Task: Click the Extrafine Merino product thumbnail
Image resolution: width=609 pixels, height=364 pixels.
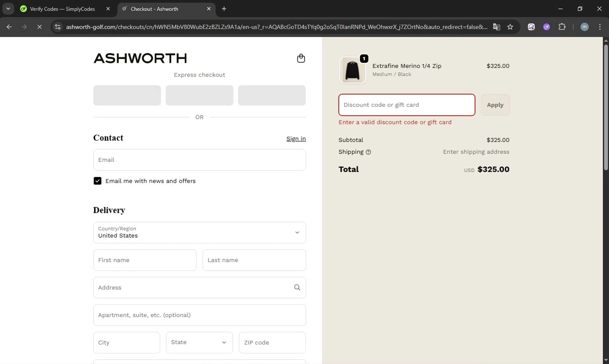Action: coord(352,70)
